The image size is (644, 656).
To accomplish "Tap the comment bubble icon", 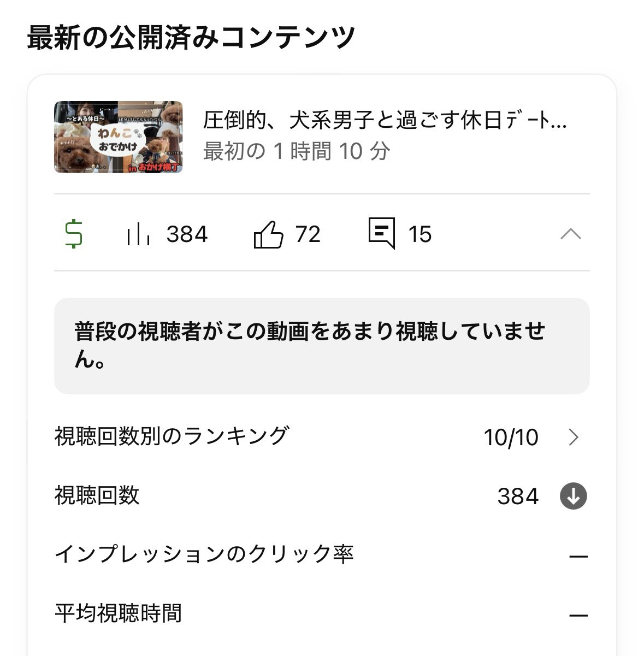I will 381,233.
